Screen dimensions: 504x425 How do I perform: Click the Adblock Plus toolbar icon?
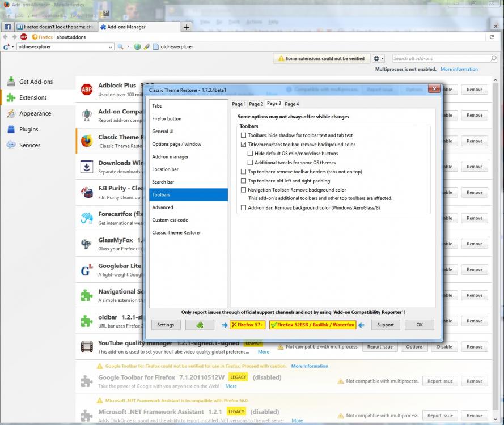pyautogui.click(x=24, y=37)
